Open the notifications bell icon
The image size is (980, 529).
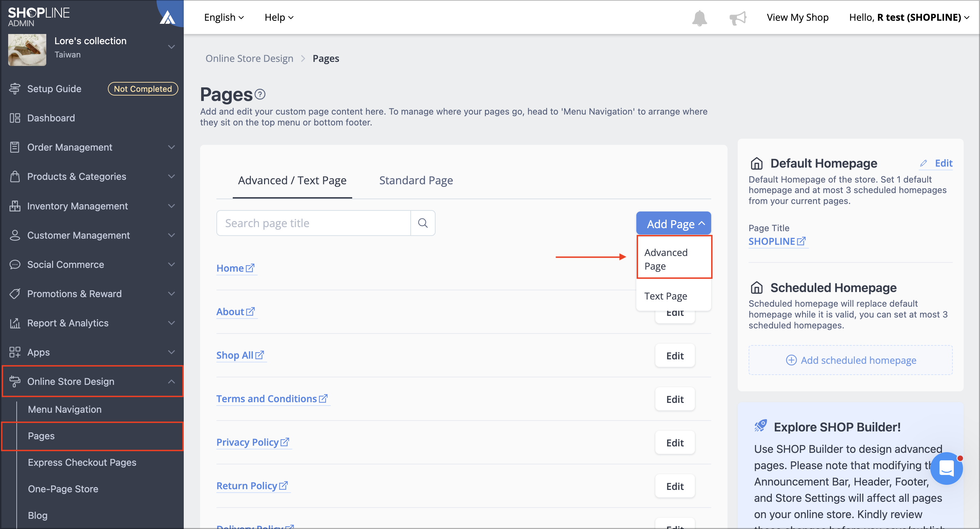click(x=699, y=18)
